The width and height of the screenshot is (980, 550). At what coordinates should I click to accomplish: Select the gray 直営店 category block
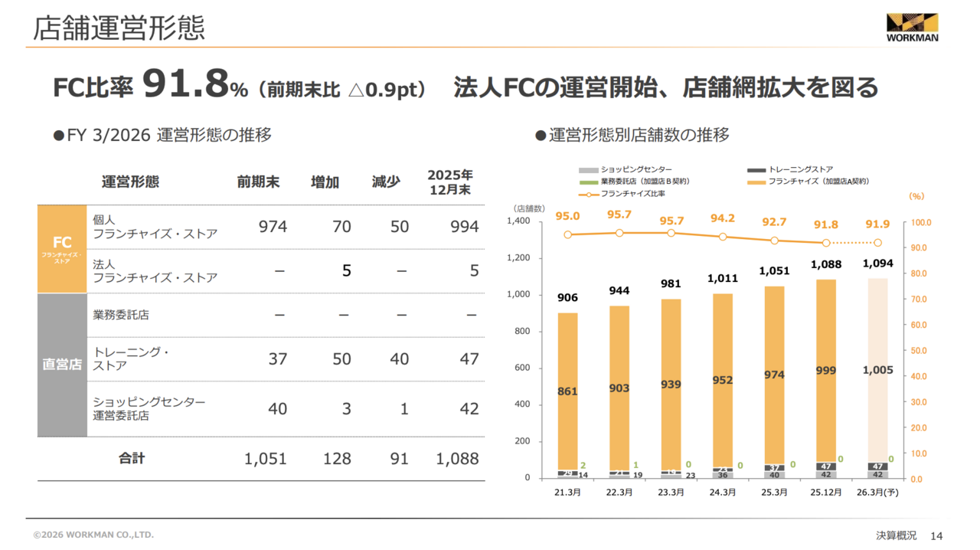click(x=62, y=365)
